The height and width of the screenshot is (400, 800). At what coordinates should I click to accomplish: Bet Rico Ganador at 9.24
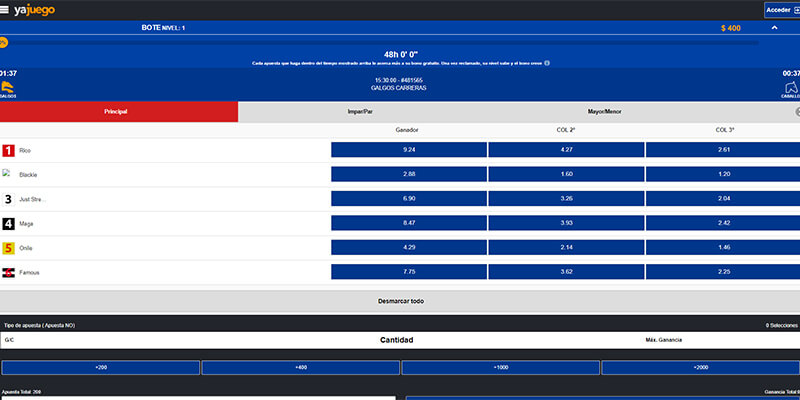409,149
